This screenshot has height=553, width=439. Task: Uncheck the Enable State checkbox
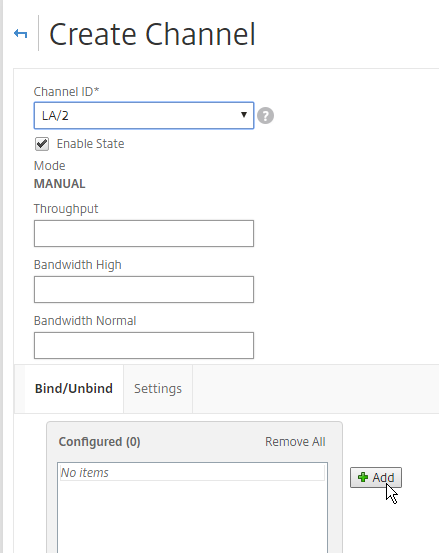tap(42, 144)
